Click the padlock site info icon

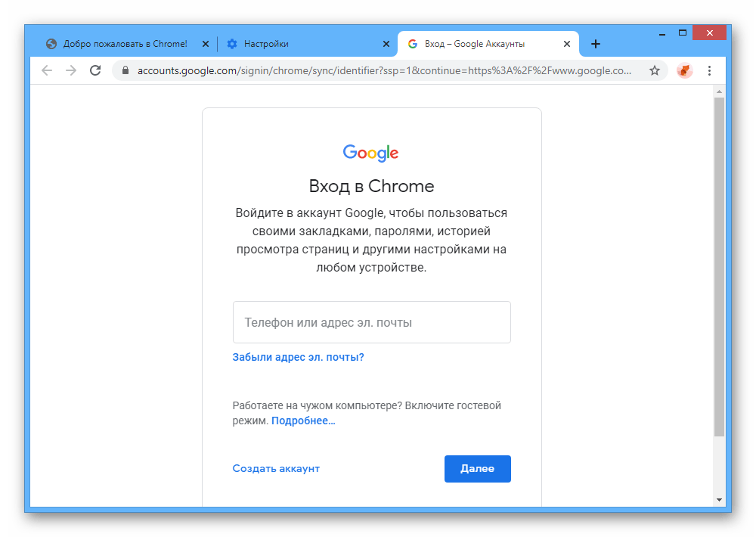(125, 70)
